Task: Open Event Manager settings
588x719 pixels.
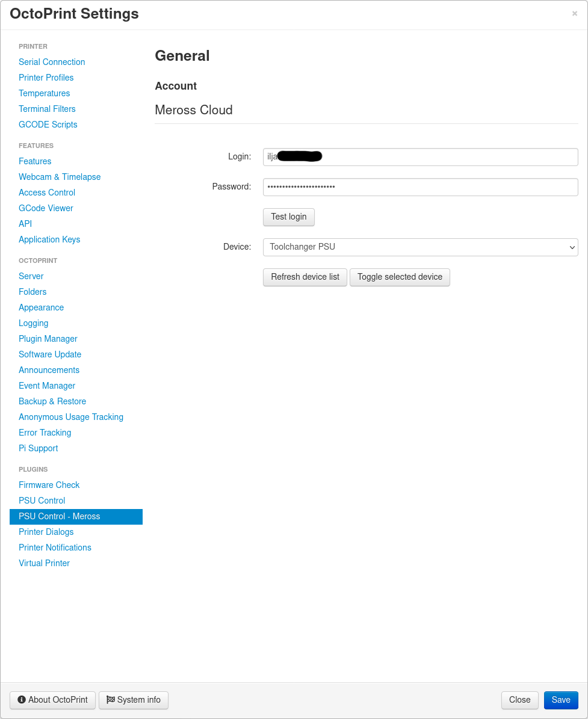Action: [x=47, y=384]
